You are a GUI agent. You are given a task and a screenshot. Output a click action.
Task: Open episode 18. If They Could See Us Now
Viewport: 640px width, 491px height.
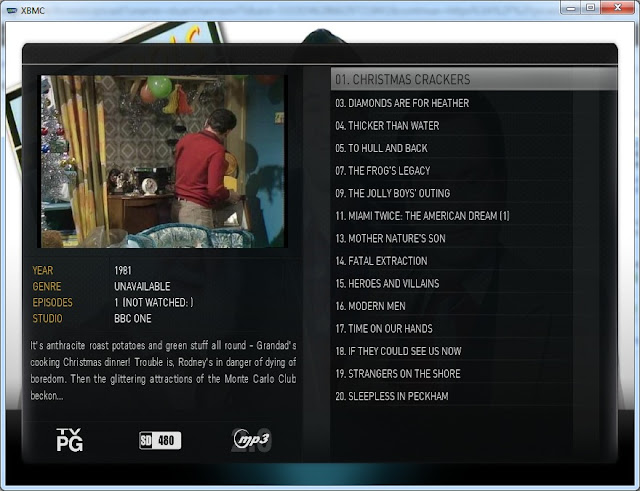pyautogui.click(x=473, y=351)
